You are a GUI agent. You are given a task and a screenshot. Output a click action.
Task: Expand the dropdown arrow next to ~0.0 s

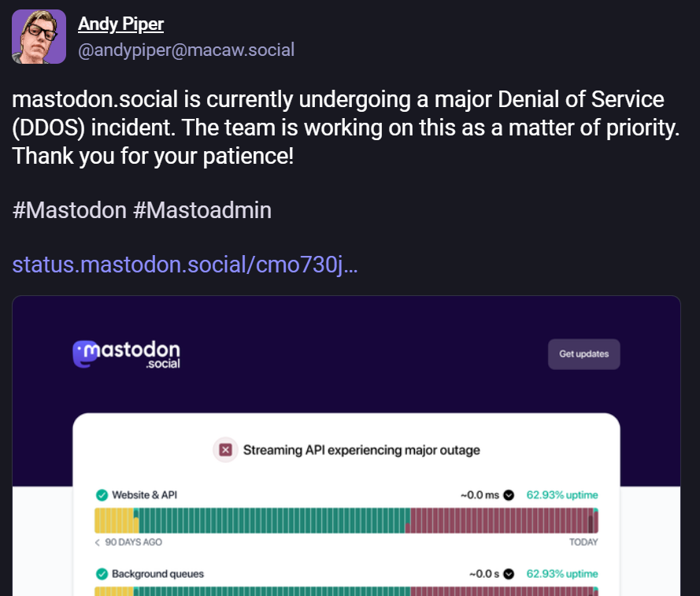(x=509, y=574)
